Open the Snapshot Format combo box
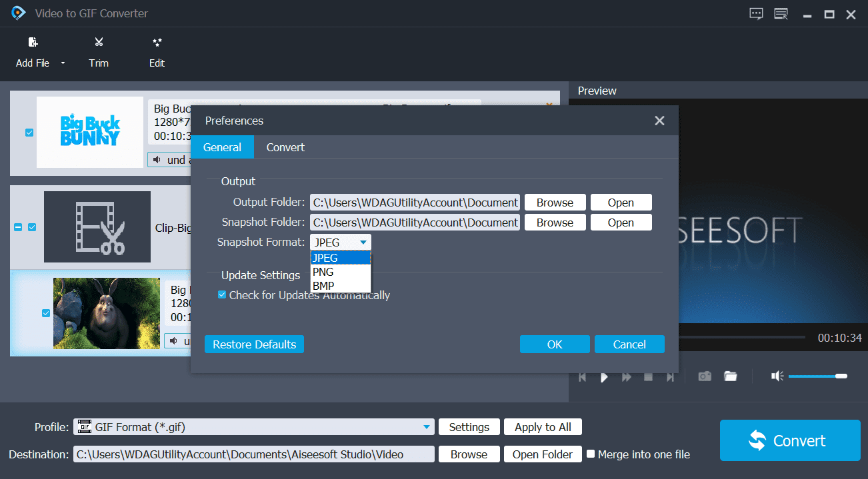 341,242
